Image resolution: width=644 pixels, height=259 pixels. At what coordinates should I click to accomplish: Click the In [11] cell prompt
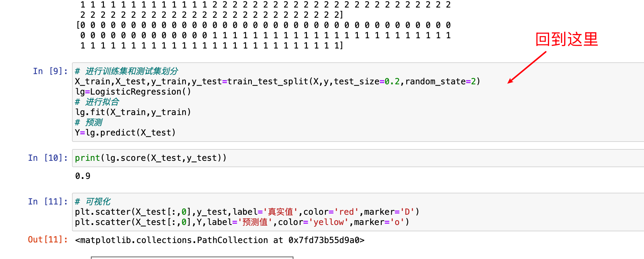pyautogui.click(x=48, y=202)
